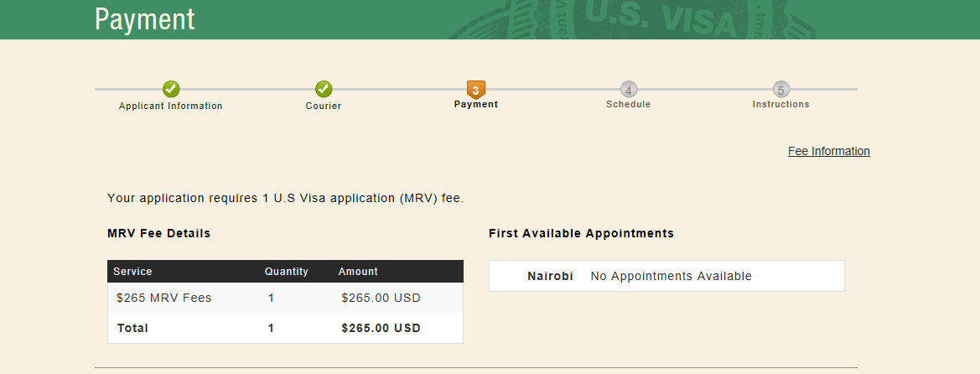Select the Total $265.00 USD row
Image resolution: width=980 pixels, height=374 pixels.
(x=286, y=328)
